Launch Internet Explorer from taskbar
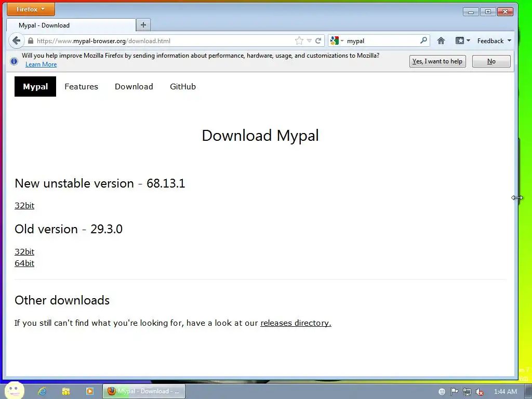Image resolution: width=532 pixels, height=399 pixels. point(42,391)
